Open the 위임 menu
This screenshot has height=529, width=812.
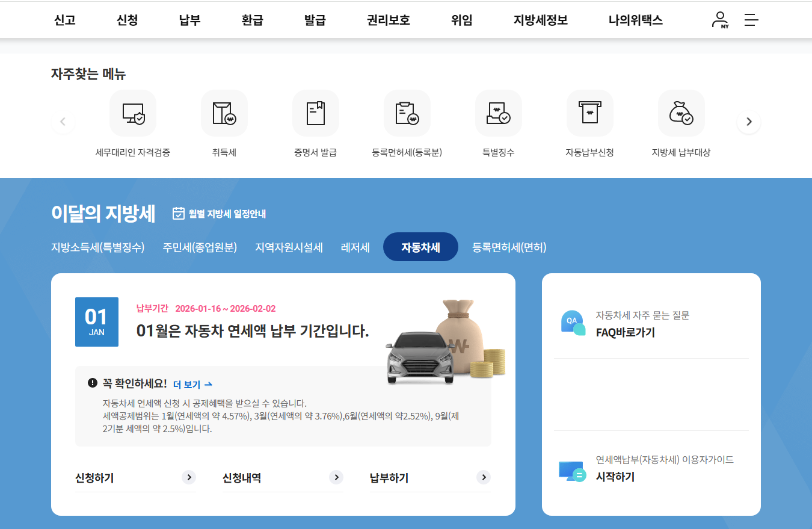click(462, 20)
